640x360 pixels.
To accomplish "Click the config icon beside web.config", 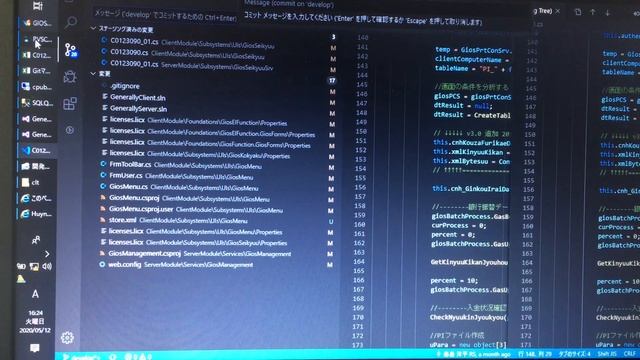I will click(102, 264).
